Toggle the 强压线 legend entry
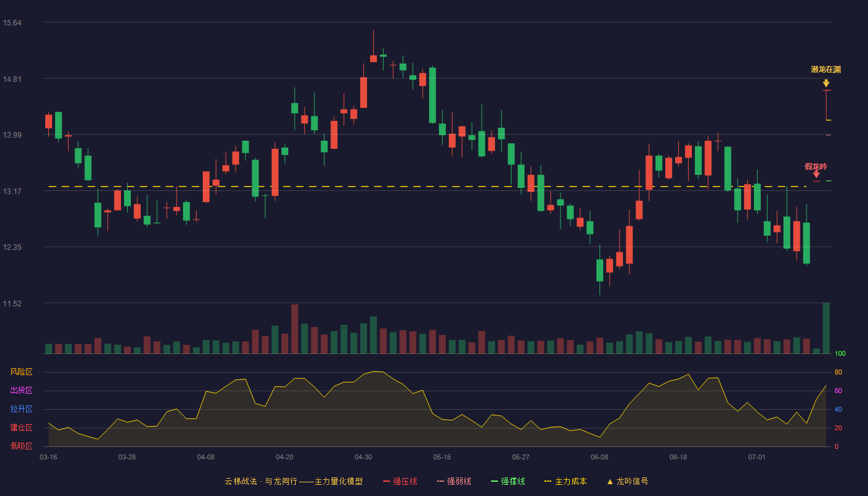The image size is (868, 496). (400, 481)
